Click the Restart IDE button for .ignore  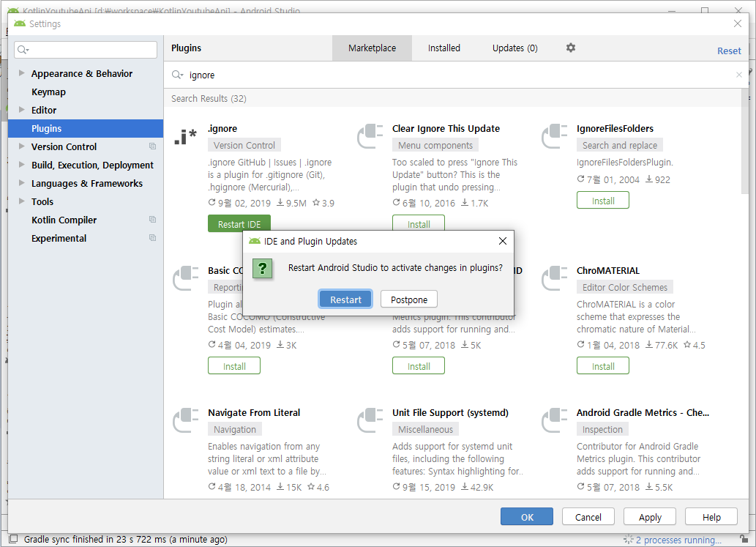point(239,224)
